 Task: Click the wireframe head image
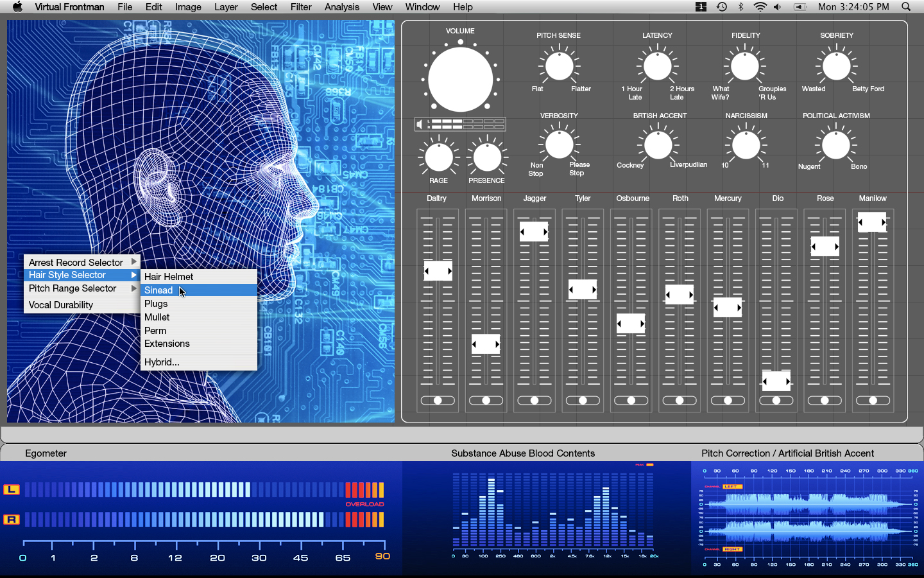(201, 221)
